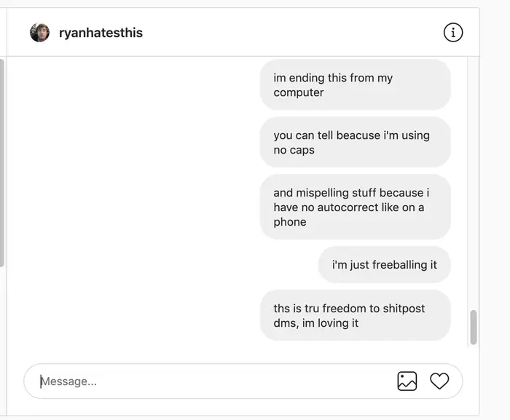Click the "tru freedom to shitpost" message
The height and width of the screenshot is (420, 510).
[355, 315]
